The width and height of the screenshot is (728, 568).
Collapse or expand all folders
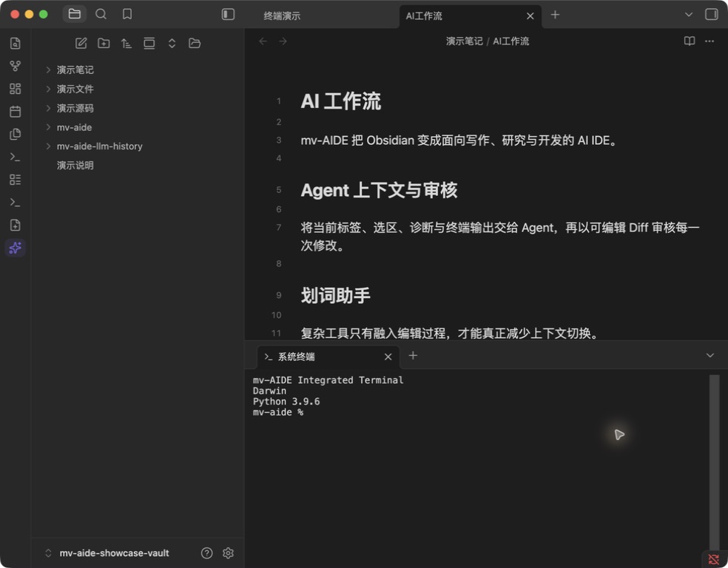click(x=172, y=43)
